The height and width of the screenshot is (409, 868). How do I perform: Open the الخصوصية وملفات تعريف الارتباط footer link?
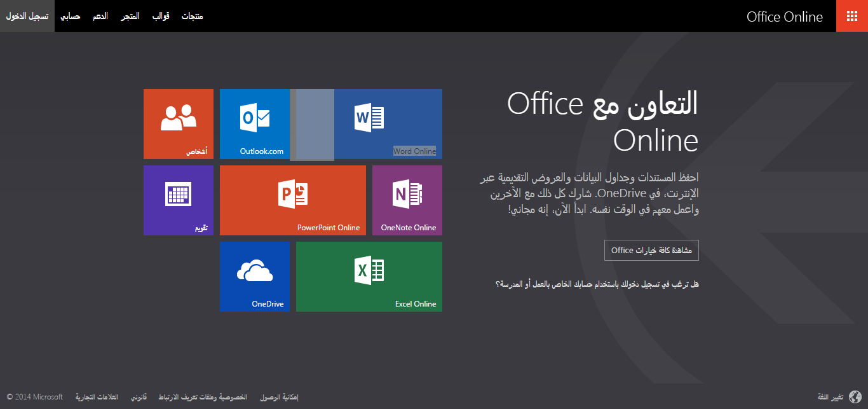pos(203,397)
